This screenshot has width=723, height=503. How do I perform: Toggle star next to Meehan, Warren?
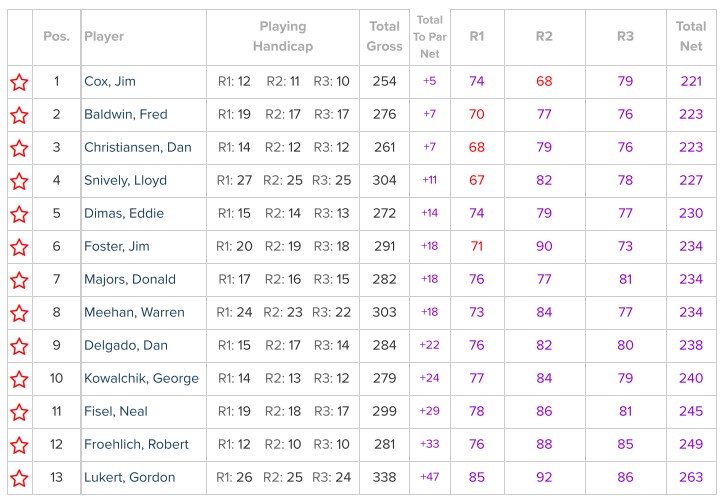coord(19,314)
